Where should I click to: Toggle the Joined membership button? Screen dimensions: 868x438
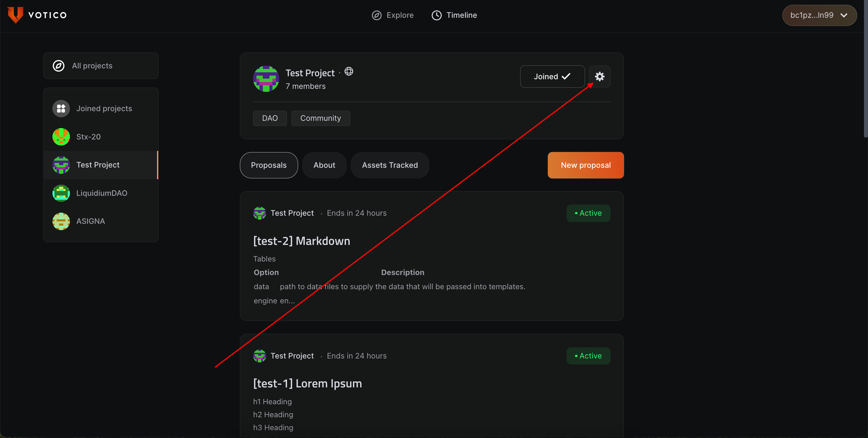click(x=552, y=77)
